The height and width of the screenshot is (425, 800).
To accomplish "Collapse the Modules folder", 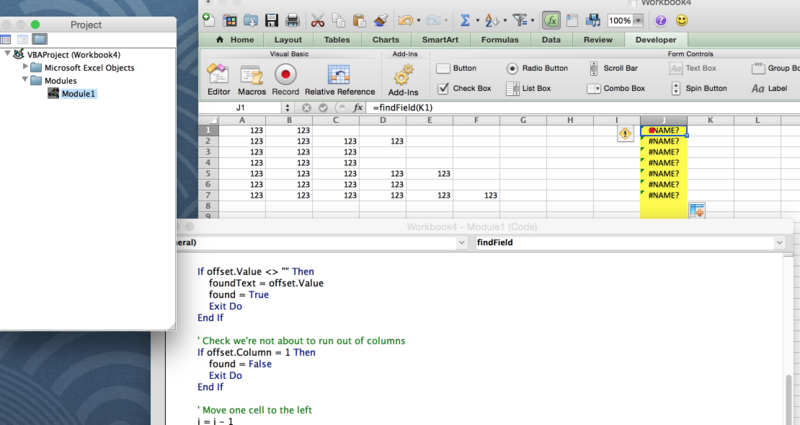I will (x=24, y=79).
